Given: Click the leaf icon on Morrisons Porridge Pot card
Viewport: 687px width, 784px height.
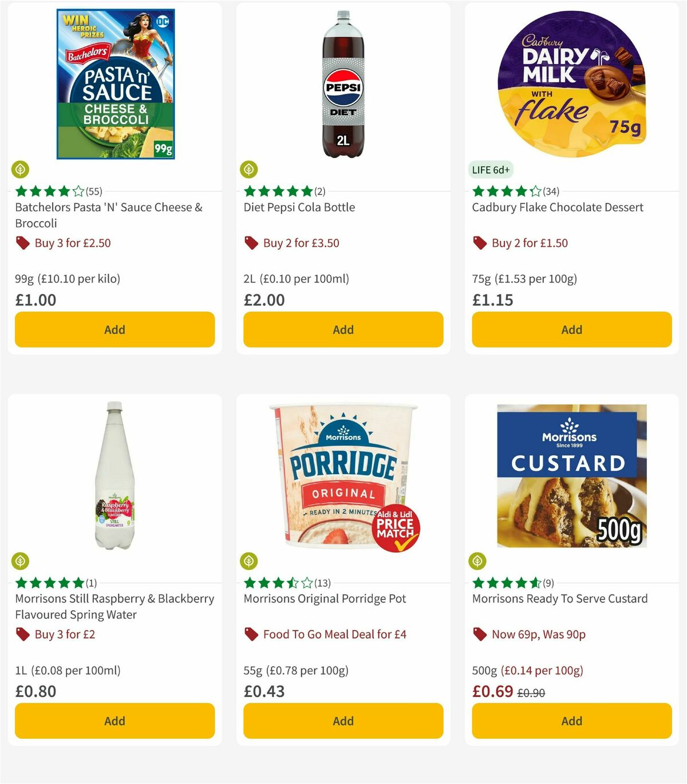Looking at the screenshot, I should [248, 560].
